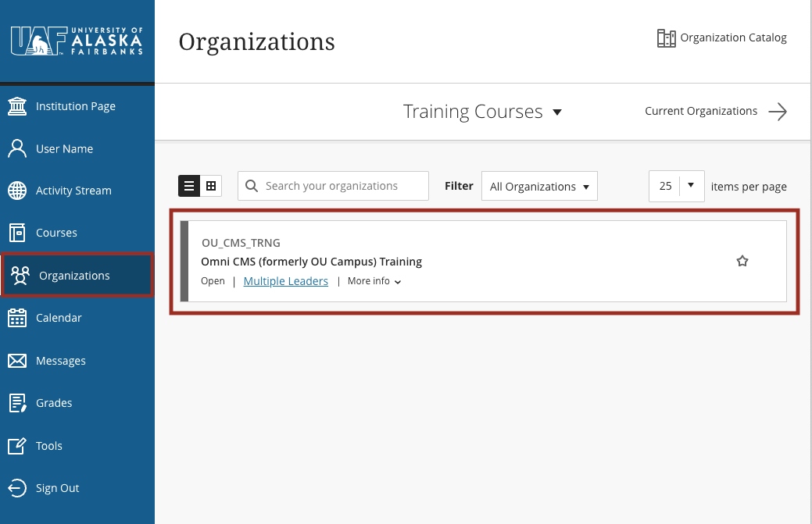Click the Filter label
This screenshot has width=812, height=524.
[x=459, y=186]
